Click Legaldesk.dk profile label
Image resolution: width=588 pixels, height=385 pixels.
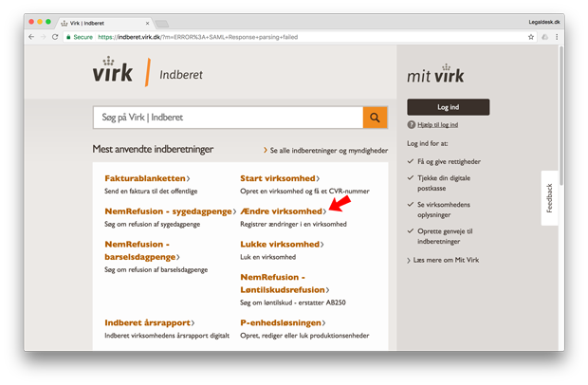(x=544, y=22)
